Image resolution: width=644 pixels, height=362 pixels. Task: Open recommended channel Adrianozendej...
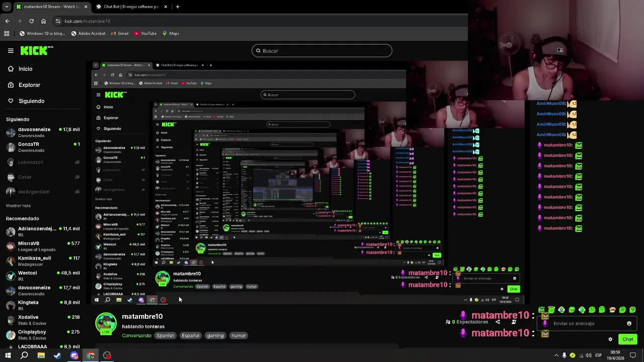click(43, 231)
